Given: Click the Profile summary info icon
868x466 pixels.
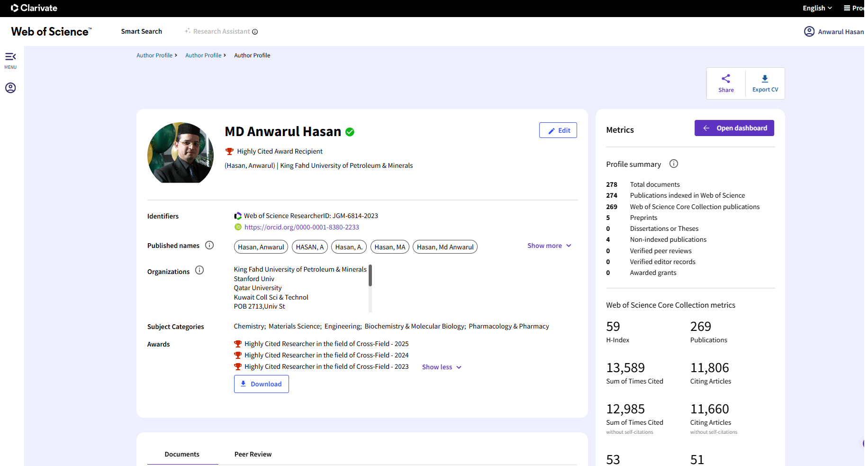Looking at the screenshot, I should [x=673, y=164].
